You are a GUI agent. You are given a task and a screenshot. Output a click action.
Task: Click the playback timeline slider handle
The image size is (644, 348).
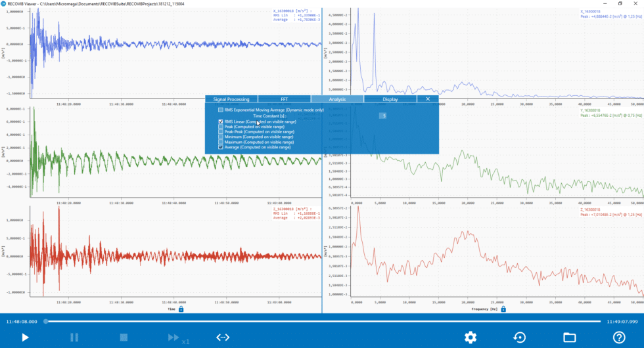click(x=45, y=322)
